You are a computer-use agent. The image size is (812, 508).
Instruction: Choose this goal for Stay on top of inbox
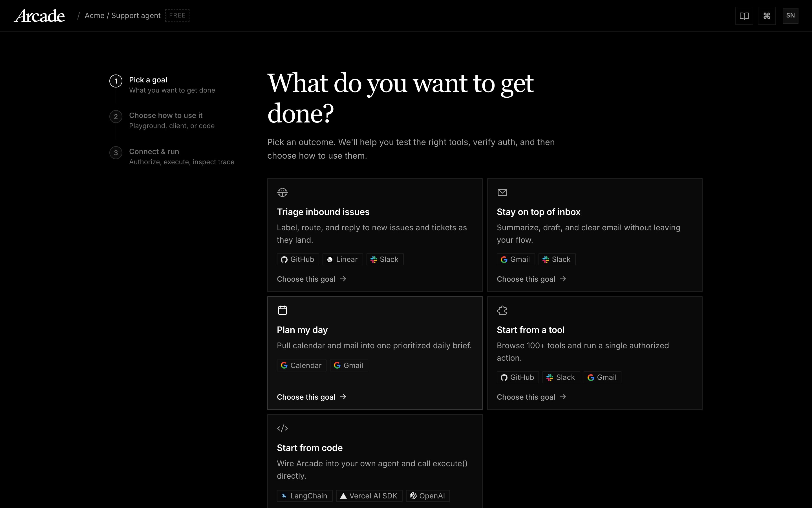pos(531,279)
